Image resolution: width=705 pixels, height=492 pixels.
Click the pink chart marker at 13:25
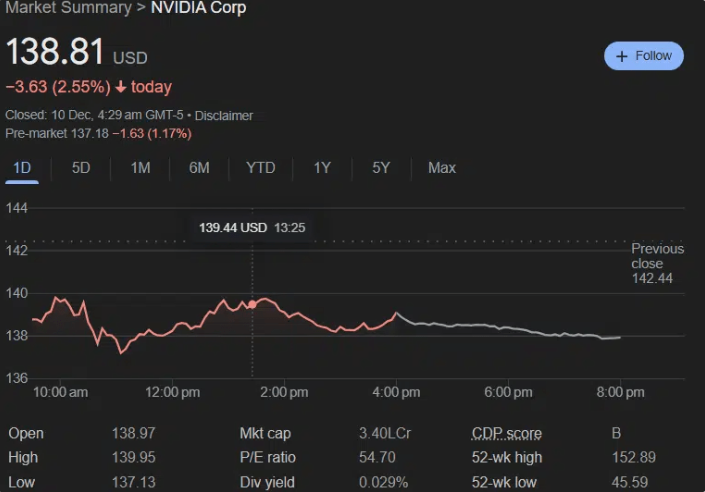[252, 304]
